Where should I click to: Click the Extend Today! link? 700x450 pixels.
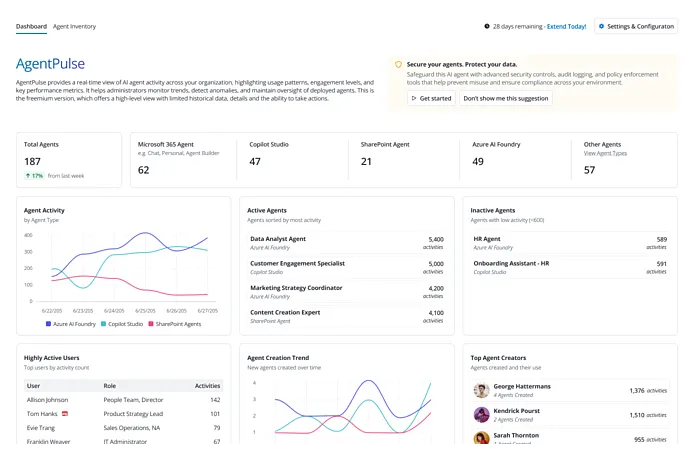click(564, 26)
